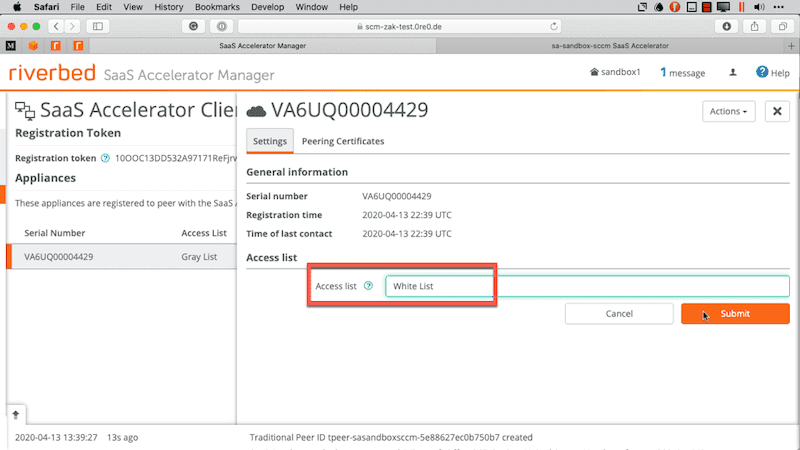Click the scroll-to-top arrow button
This screenshot has height=450, width=800.
pyautogui.click(x=16, y=414)
